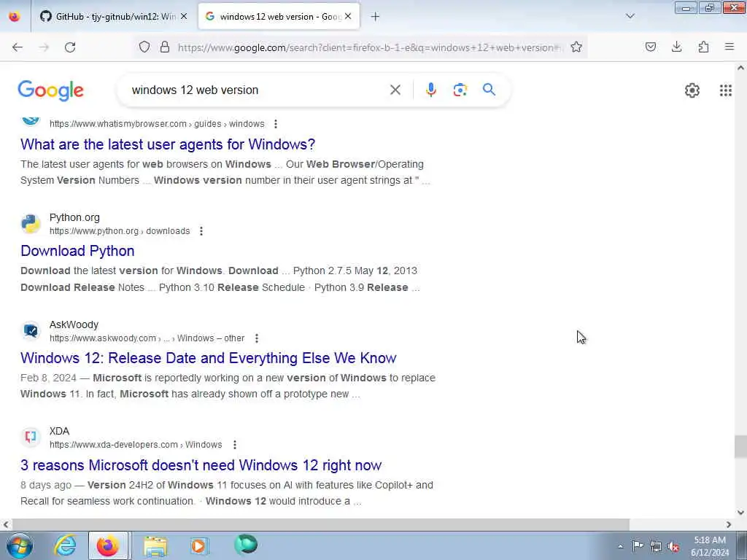Click the Firefox taskbar button
Image resolution: width=747 pixels, height=560 pixels.
109,545
